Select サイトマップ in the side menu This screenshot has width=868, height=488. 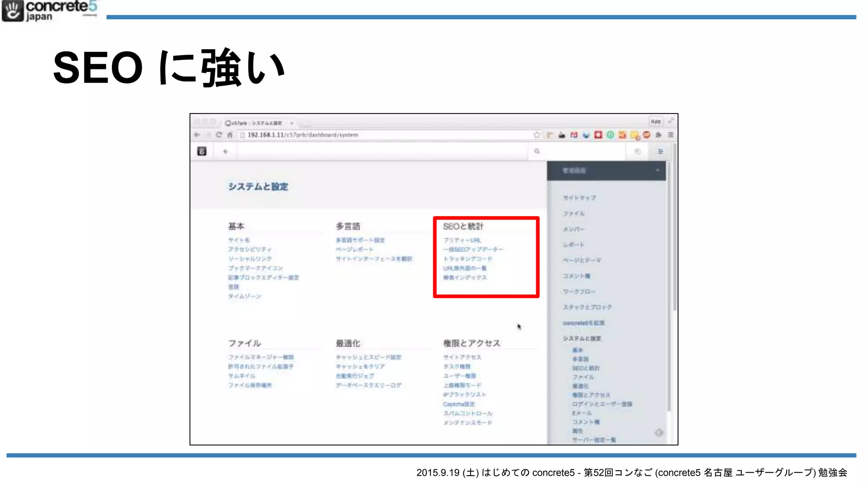coord(579,197)
